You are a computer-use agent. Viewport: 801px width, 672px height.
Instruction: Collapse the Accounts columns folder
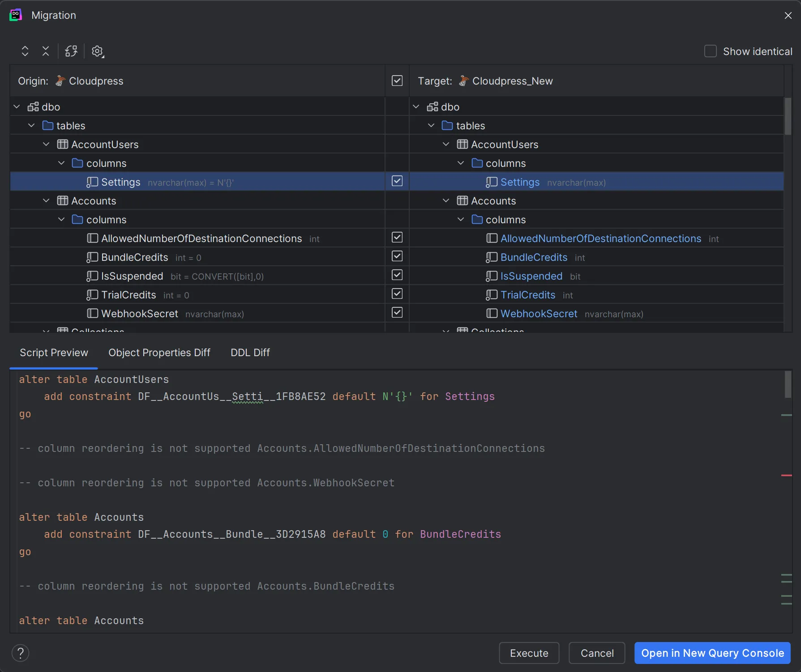(x=61, y=219)
